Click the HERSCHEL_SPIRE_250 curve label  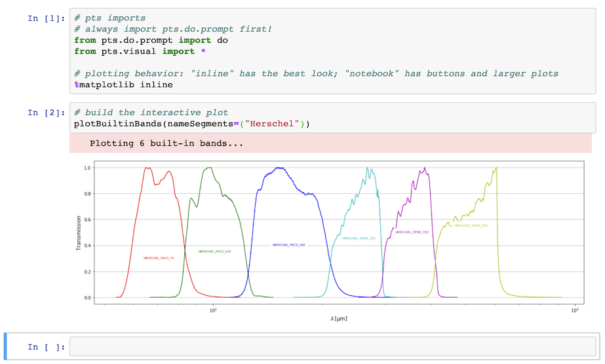coord(359,238)
